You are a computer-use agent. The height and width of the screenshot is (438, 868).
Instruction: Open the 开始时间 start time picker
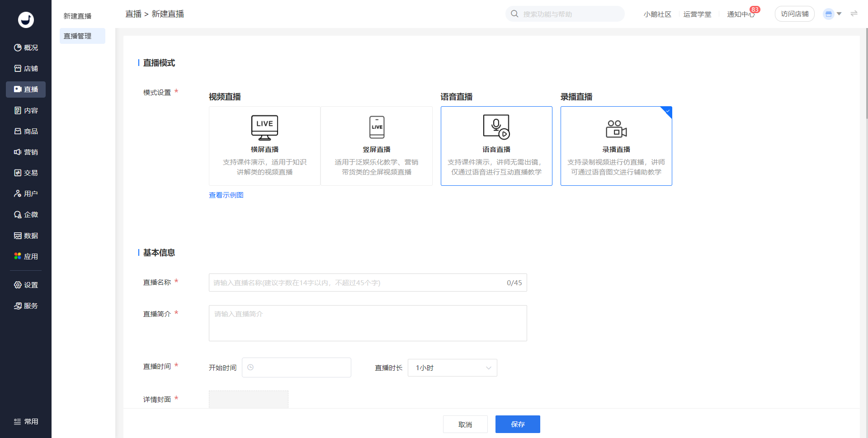coord(297,367)
